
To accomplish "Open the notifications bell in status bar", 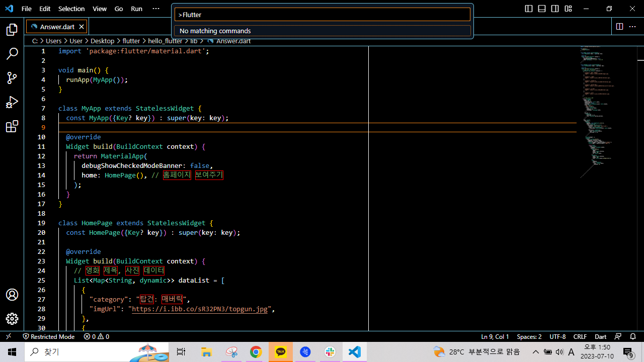I will [x=633, y=336].
